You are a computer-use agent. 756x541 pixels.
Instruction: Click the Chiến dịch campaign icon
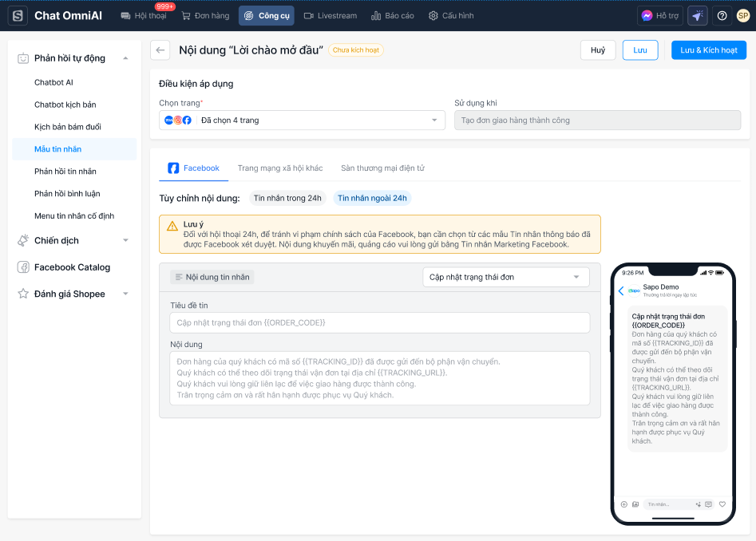(22, 240)
